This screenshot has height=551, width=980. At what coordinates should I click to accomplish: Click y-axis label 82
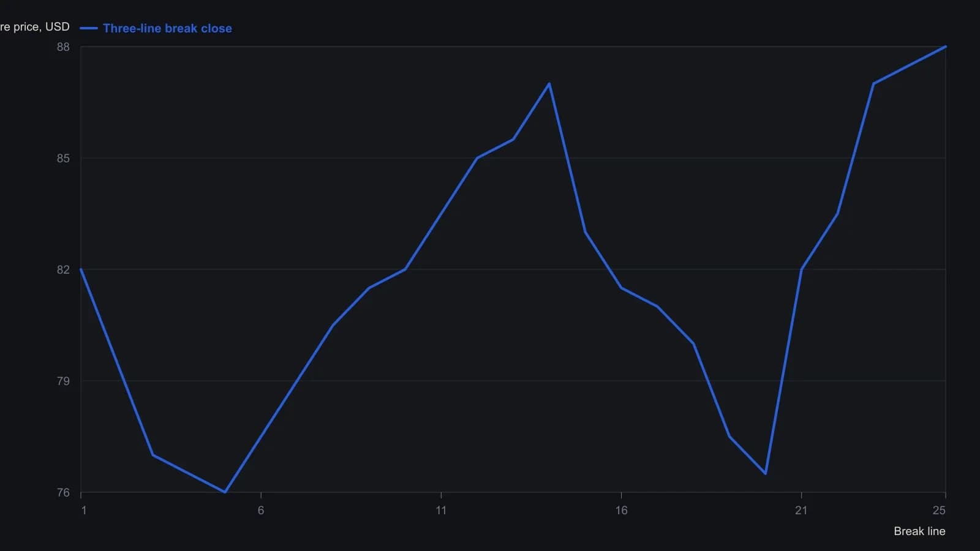pyautogui.click(x=63, y=270)
